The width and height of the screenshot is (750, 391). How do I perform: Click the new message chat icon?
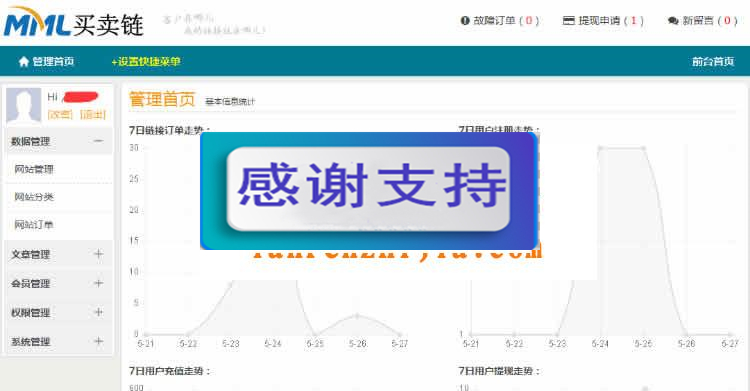(x=673, y=21)
